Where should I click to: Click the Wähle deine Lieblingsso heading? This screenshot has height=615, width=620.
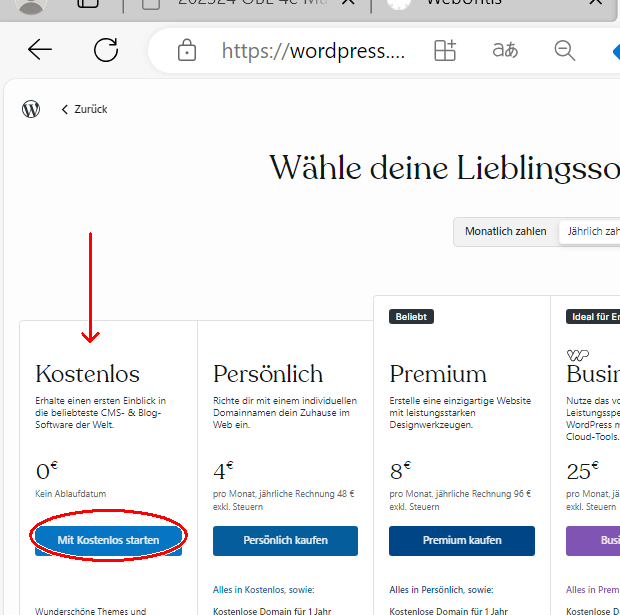point(444,168)
